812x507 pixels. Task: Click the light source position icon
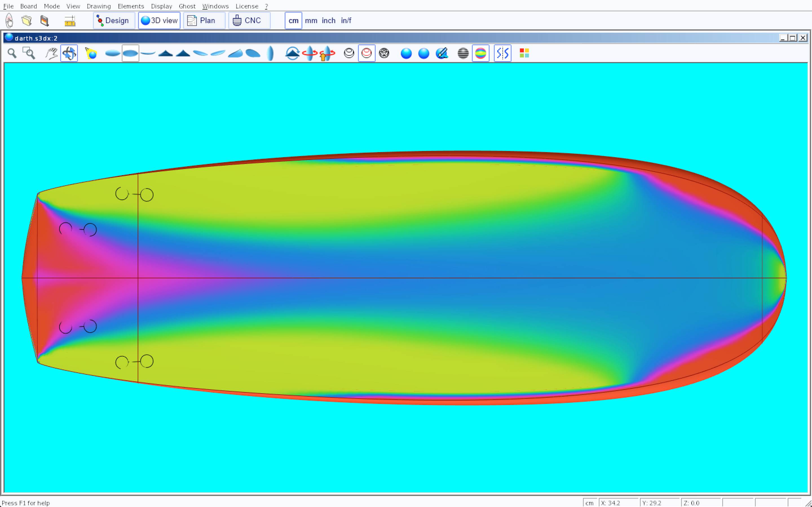click(x=91, y=53)
